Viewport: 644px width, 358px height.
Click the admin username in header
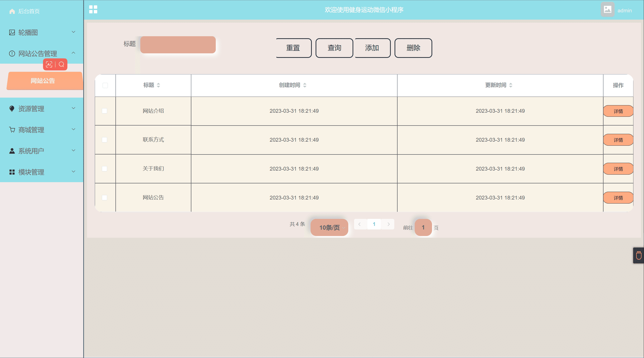pyautogui.click(x=625, y=11)
